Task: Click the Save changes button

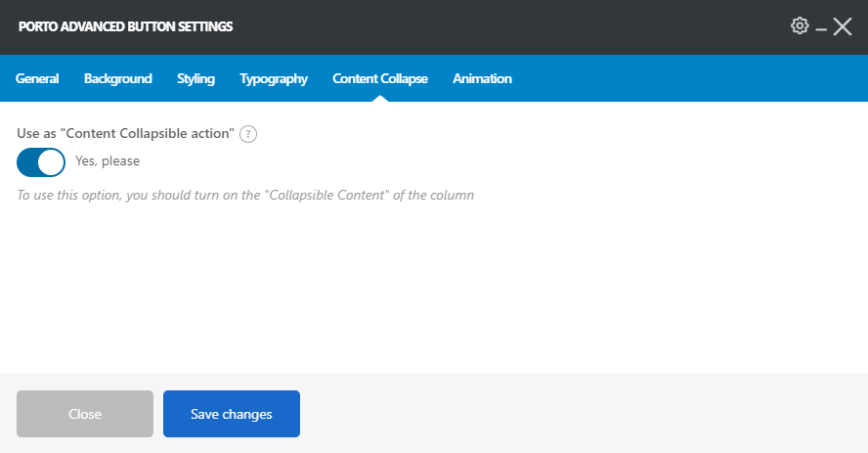Action: click(x=232, y=414)
